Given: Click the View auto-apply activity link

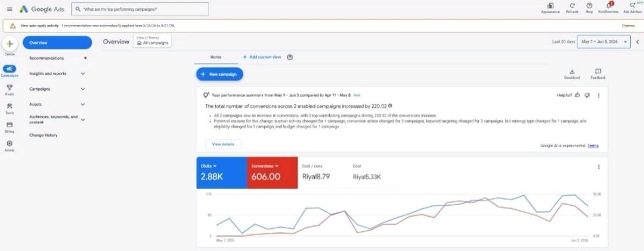Looking at the screenshot, I should (x=40, y=26).
